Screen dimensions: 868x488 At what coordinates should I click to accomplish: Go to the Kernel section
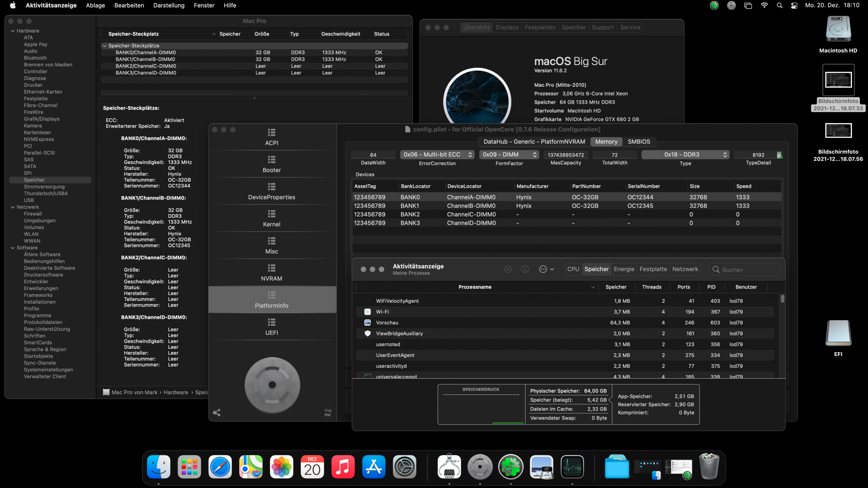[272, 218]
